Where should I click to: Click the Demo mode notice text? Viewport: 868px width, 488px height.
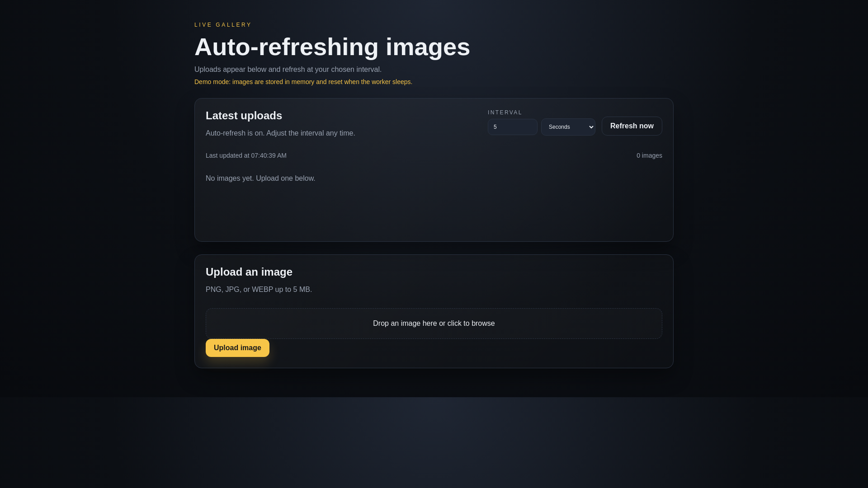(x=303, y=82)
